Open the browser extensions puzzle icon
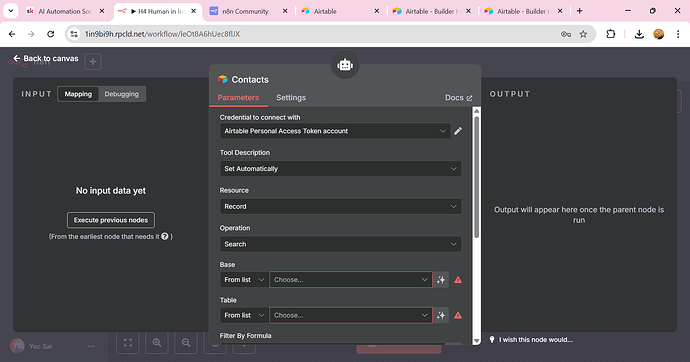 [610, 34]
